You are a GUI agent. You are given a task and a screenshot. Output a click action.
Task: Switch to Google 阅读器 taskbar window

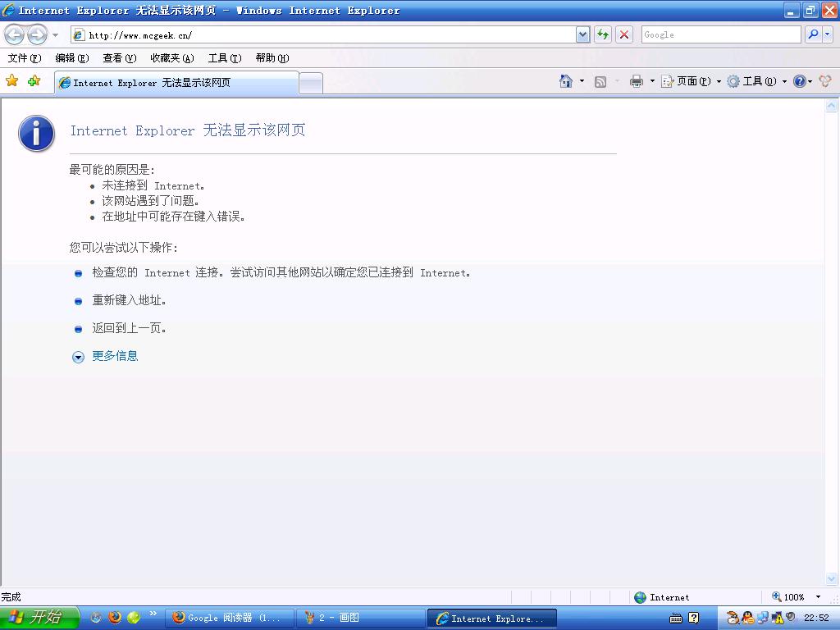230,619
